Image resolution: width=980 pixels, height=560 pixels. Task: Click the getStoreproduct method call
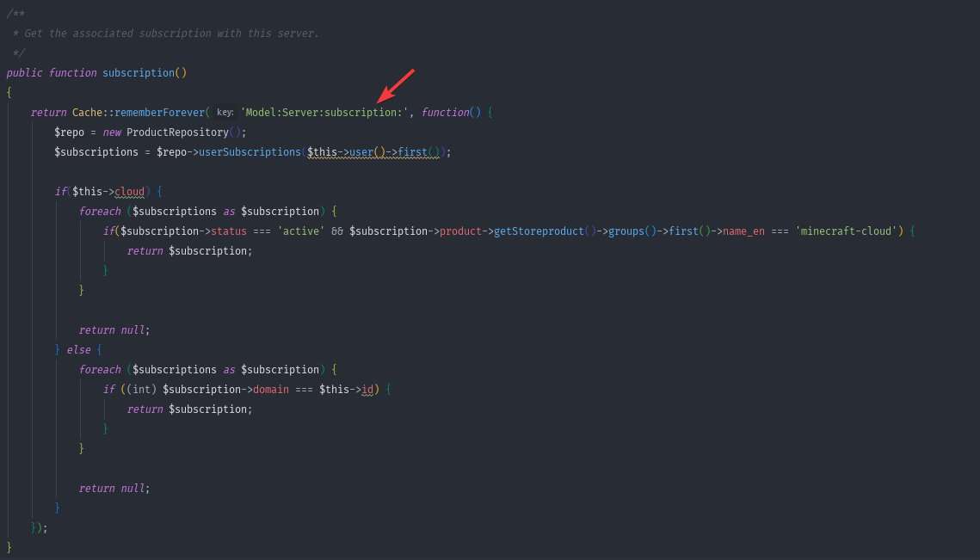[539, 231]
